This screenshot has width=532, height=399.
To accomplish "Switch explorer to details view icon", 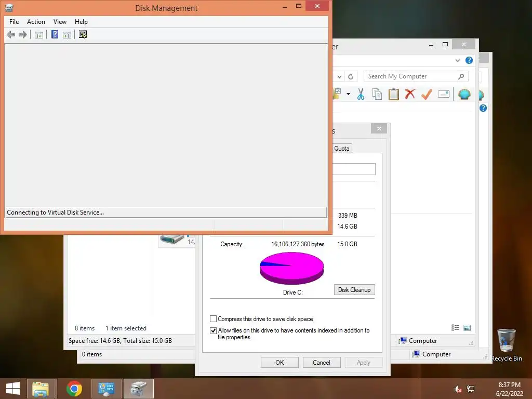I will tap(455, 327).
